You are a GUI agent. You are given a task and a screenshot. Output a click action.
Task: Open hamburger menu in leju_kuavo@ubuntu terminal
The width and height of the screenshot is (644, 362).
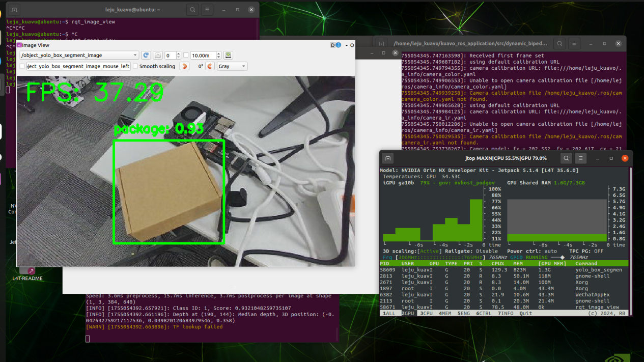point(207,10)
